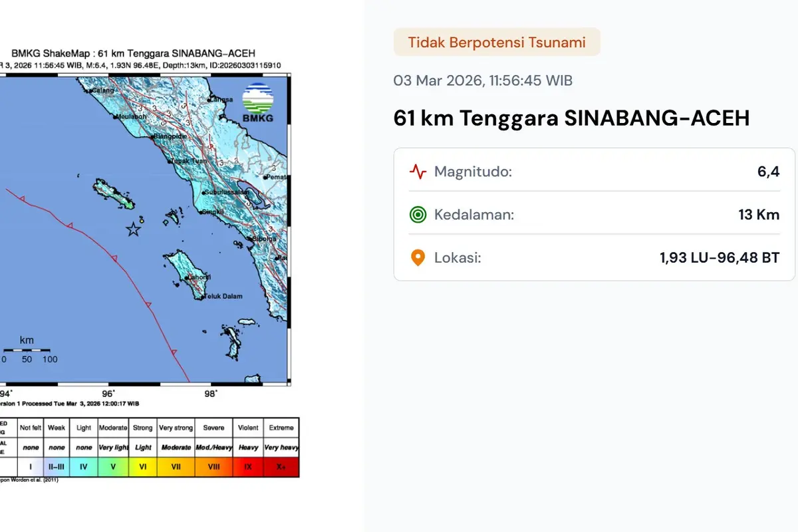Click the 'Extreme' legend cell
The width and height of the screenshot is (798, 532).
pos(281,428)
